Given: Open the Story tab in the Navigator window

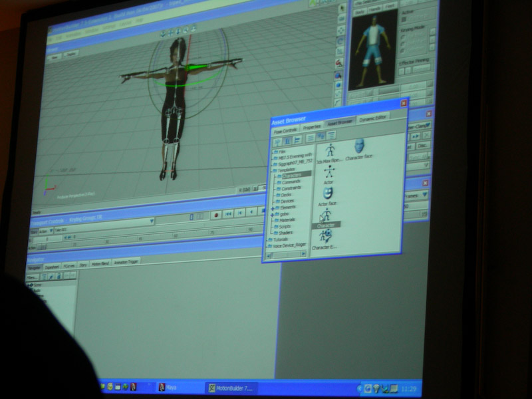Looking at the screenshot, I should (x=83, y=265).
